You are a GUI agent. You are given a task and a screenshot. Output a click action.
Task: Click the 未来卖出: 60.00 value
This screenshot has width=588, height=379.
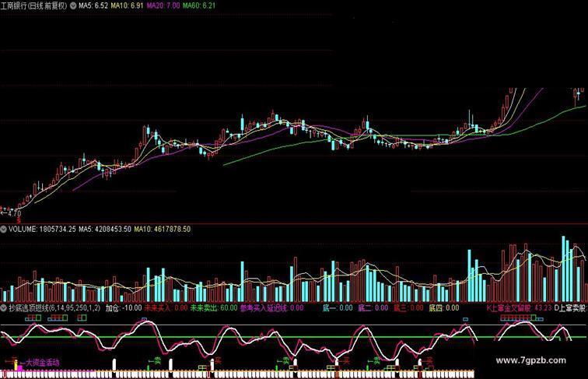[214, 308]
